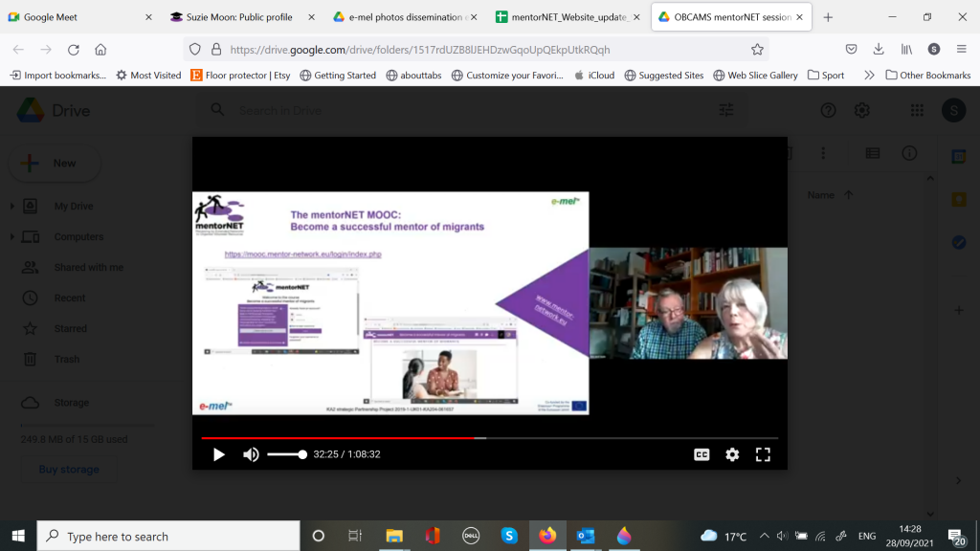Open the Windows Start menu
980x551 pixels.
click(18, 536)
